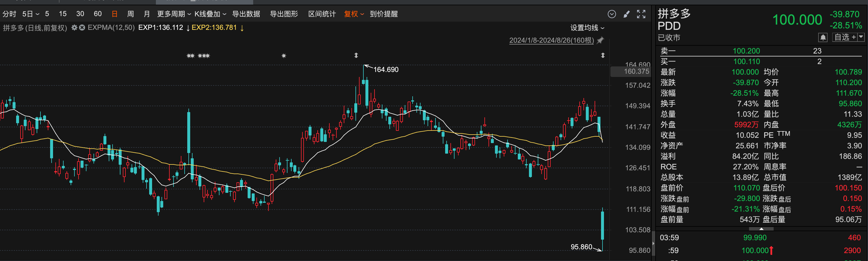Select the 15-minute K-line period
The width and height of the screenshot is (868, 261).
point(63,14)
